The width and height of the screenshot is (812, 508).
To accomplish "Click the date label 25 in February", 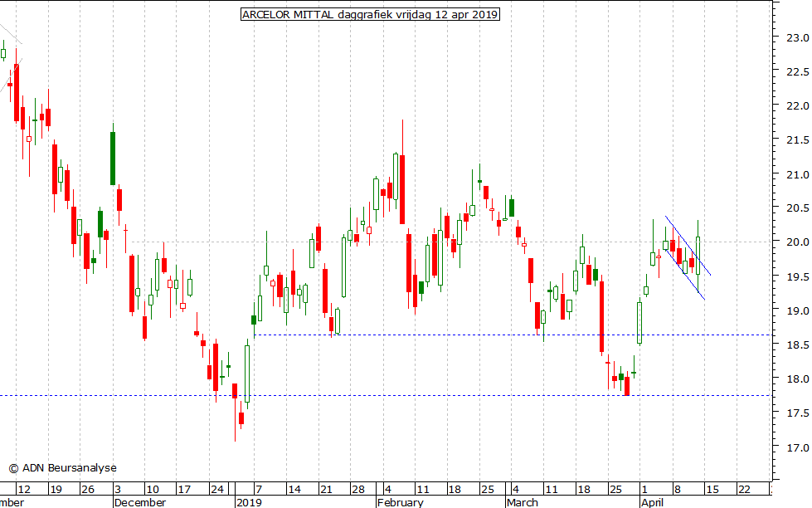I will pyautogui.click(x=488, y=489).
